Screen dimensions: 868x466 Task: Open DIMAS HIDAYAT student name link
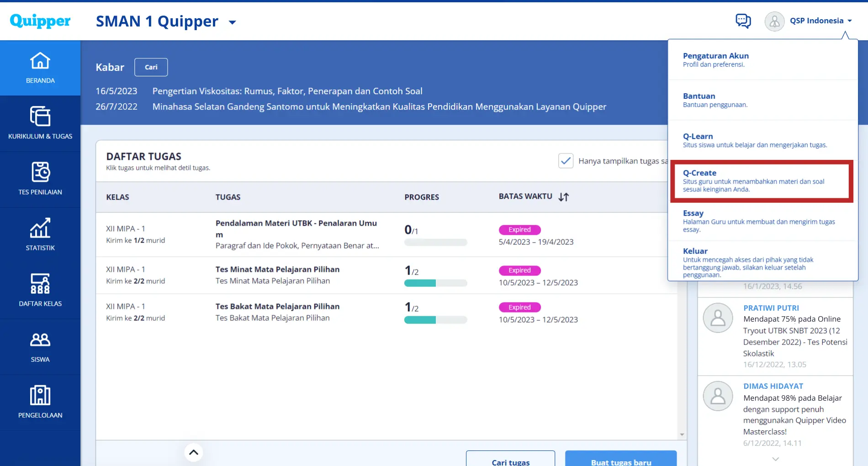click(x=773, y=386)
